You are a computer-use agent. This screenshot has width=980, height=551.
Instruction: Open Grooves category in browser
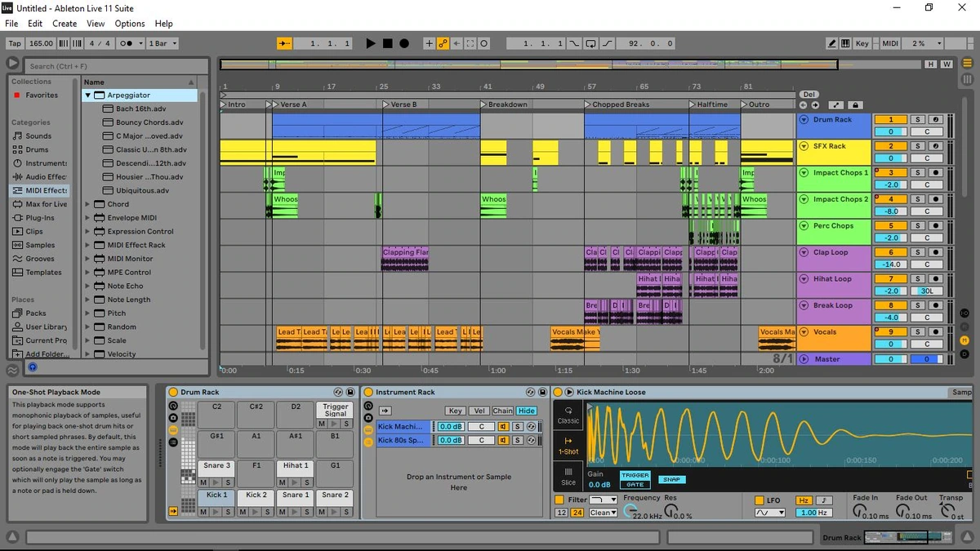tap(40, 259)
